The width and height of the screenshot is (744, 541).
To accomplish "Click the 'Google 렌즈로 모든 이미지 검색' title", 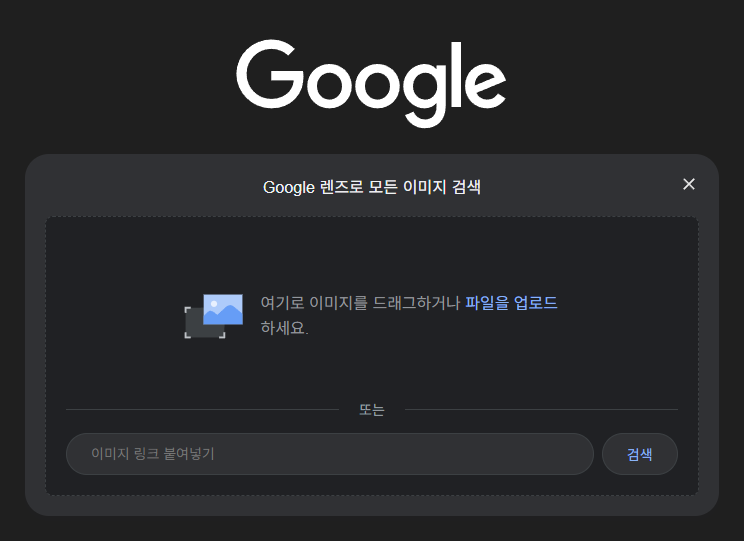I will tap(372, 187).
